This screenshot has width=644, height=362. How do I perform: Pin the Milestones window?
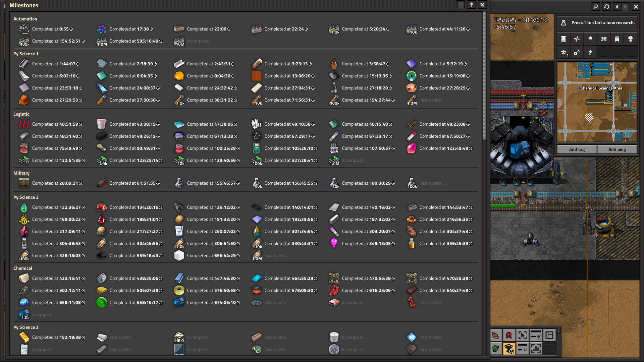click(x=472, y=5)
